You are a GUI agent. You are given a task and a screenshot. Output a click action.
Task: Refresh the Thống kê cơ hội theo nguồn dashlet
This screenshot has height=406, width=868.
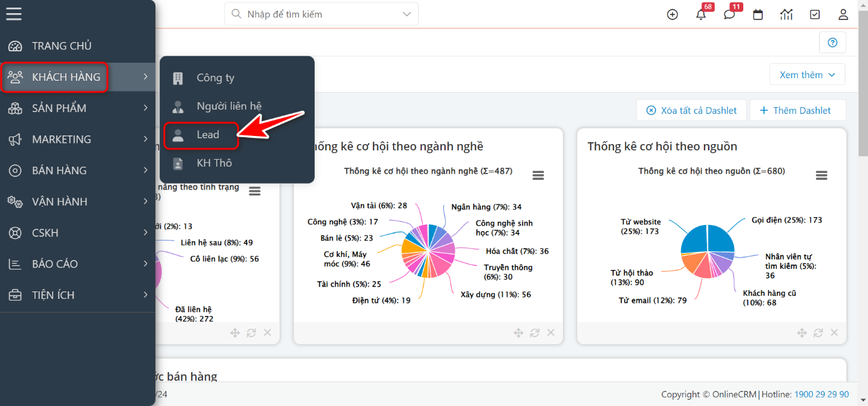click(x=818, y=333)
